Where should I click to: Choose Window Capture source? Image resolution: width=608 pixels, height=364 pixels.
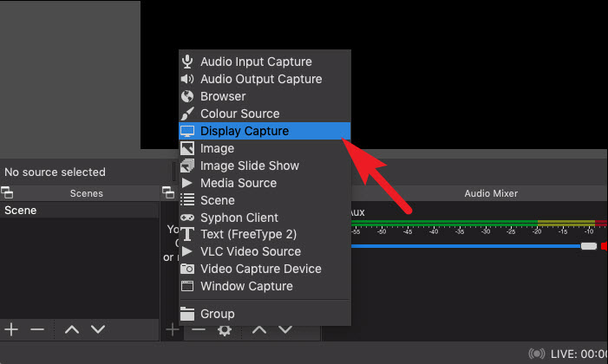(x=265, y=287)
